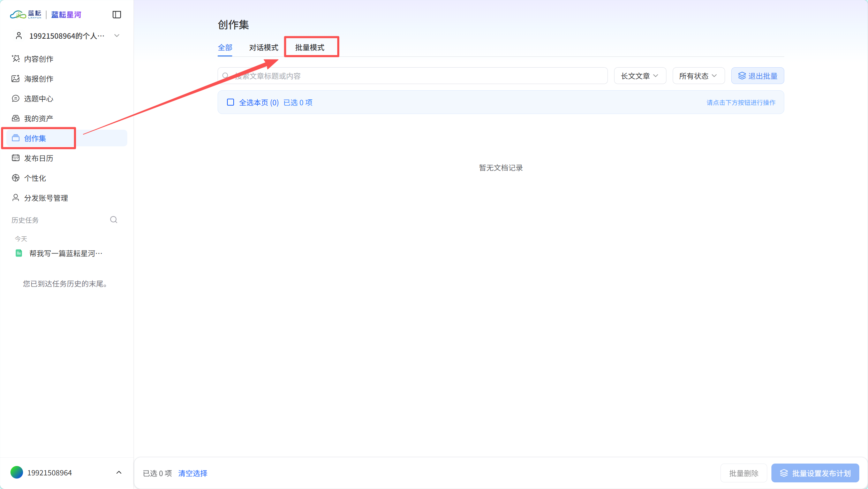This screenshot has width=868, height=489.
Task: Expand the 所有状态 status dropdown
Action: pyautogui.click(x=698, y=76)
